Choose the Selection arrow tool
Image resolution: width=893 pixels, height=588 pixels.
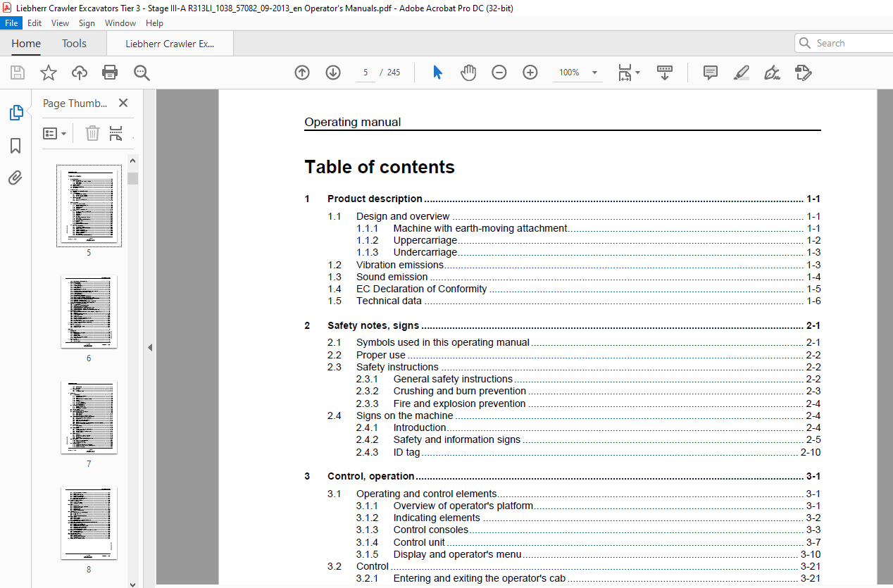click(x=437, y=73)
